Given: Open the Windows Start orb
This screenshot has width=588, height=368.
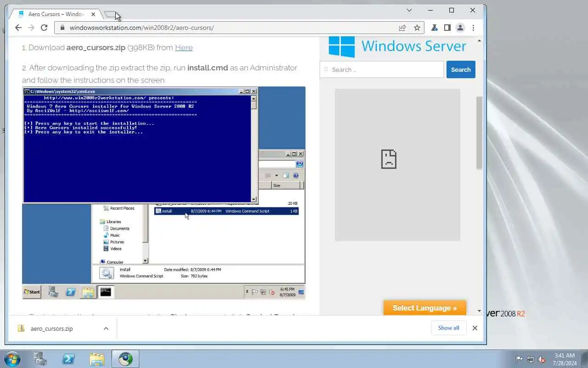Looking at the screenshot, I should point(12,359).
